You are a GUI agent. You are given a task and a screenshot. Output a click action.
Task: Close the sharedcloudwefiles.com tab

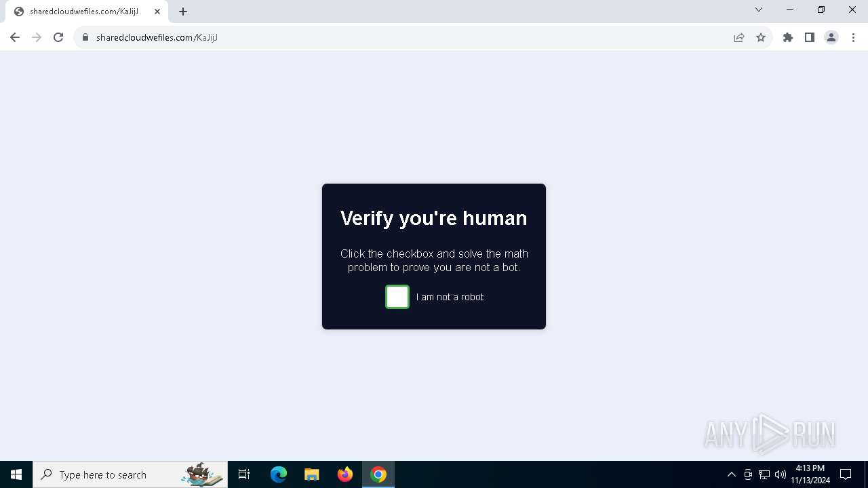157,12
